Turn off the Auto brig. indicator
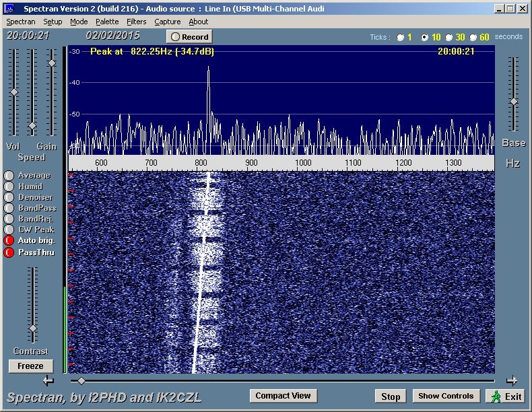Image resolution: width=532 pixels, height=412 pixels. 9,240
